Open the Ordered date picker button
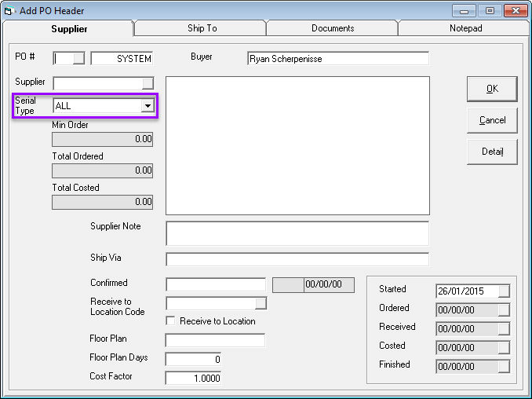This screenshot has height=399, width=532. click(x=504, y=309)
